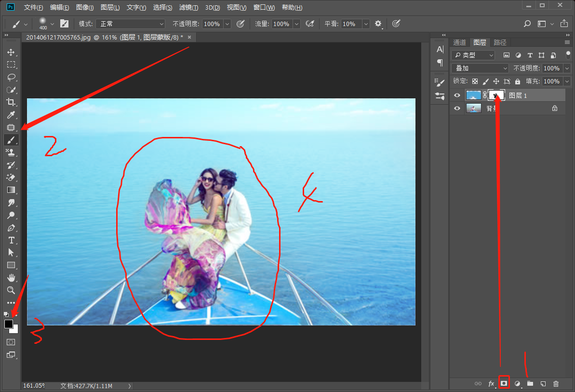Open the 叠加 blend mode dropdown
575x392 pixels.
(480, 68)
